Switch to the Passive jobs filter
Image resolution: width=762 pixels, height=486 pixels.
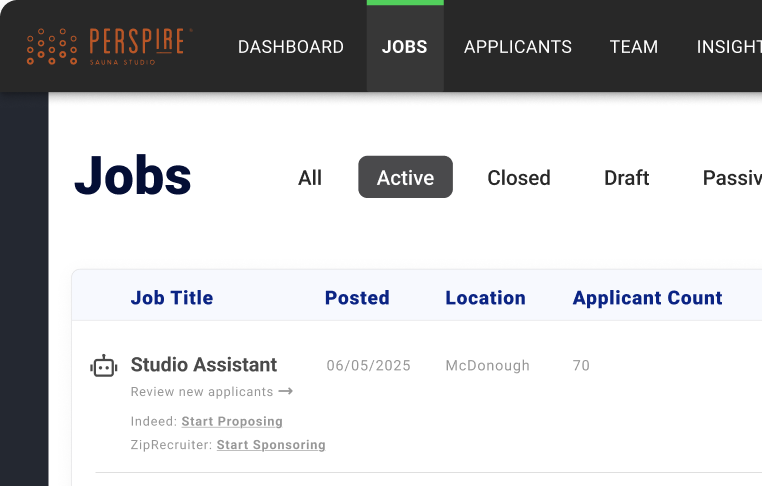click(x=732, y=178)
